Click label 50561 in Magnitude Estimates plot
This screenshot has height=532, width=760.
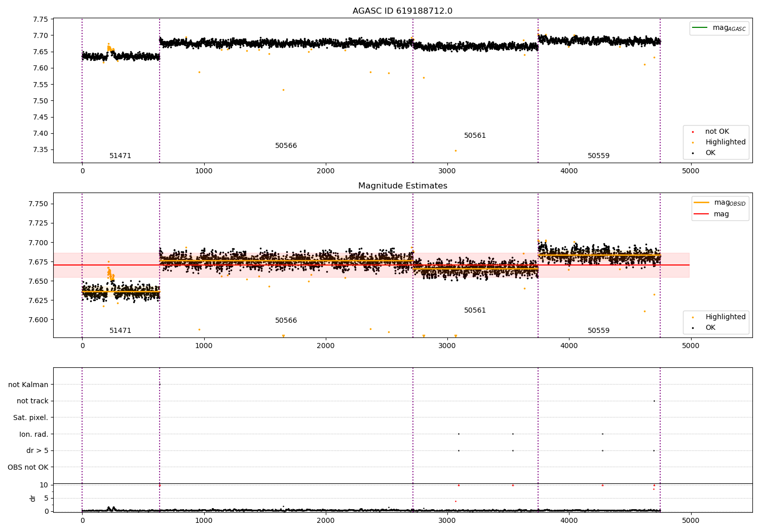click(x=475, y=311)
